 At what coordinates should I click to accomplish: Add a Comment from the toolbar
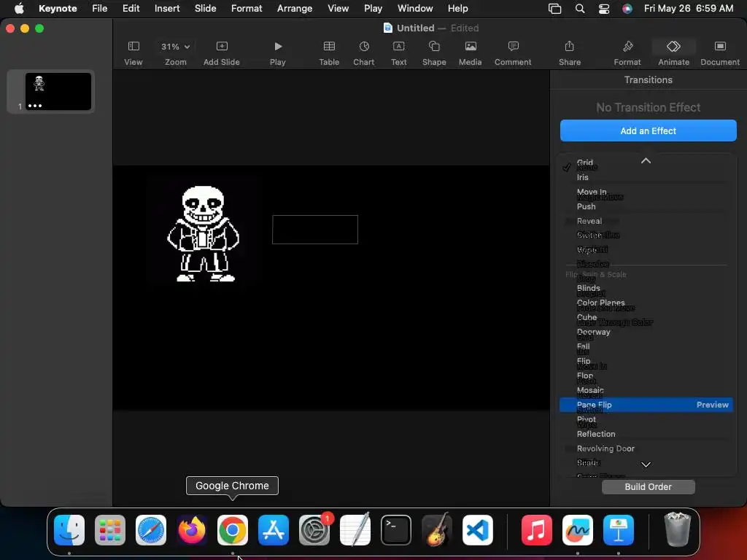point(513,53)
